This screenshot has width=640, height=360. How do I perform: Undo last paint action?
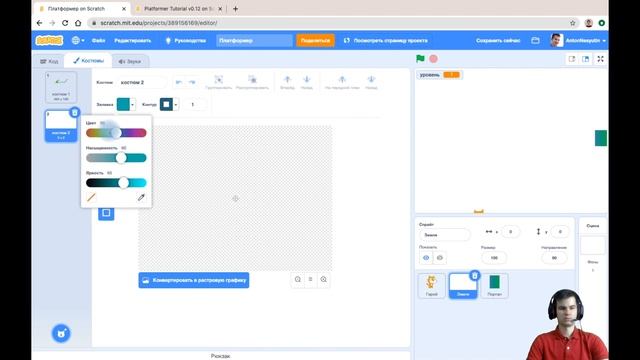click(179, 82)
